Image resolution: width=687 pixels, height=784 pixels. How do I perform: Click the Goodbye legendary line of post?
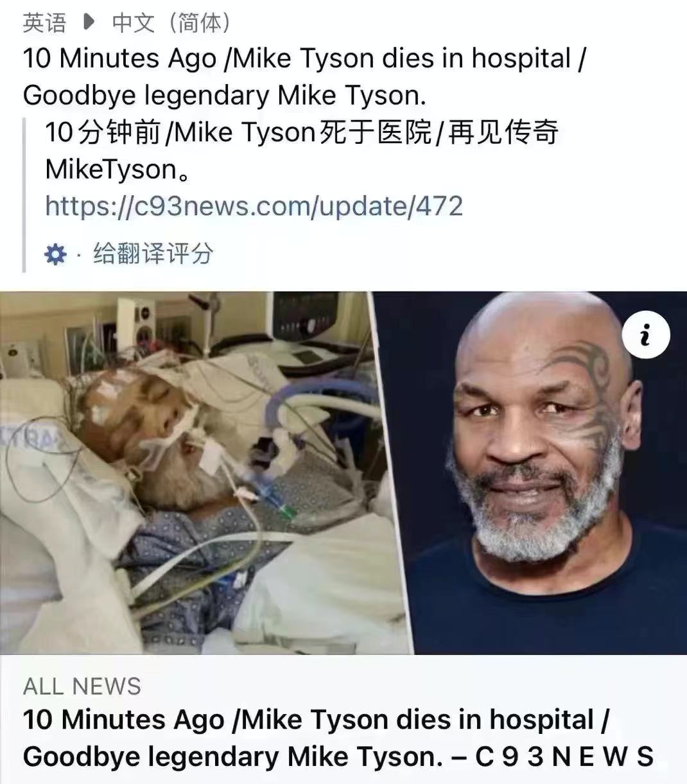225,96
